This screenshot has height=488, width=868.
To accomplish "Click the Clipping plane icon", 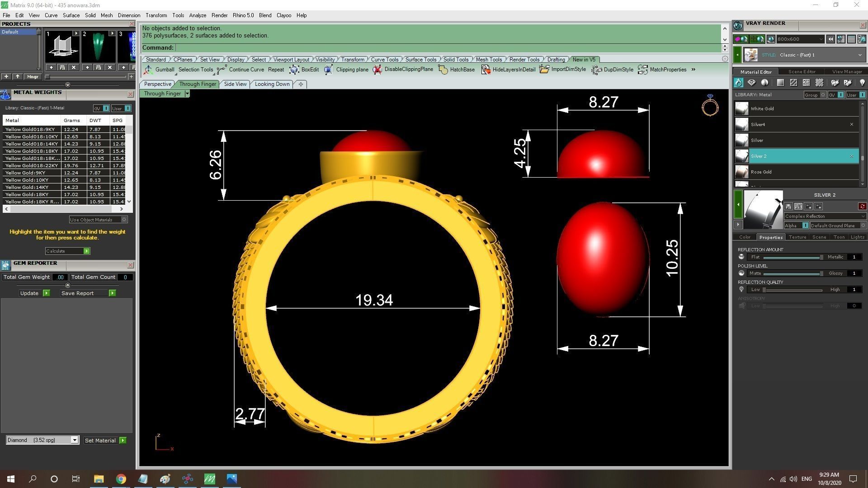I will pos(328,70).
